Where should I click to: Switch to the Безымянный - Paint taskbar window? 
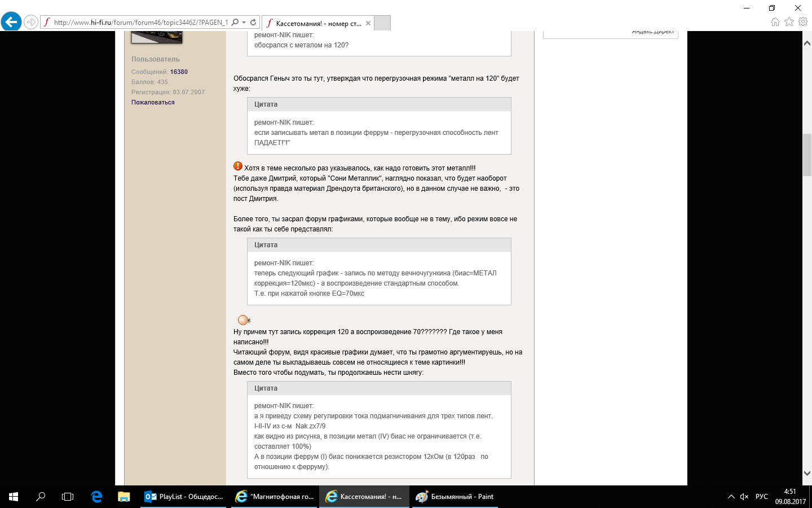pos(454,497)
